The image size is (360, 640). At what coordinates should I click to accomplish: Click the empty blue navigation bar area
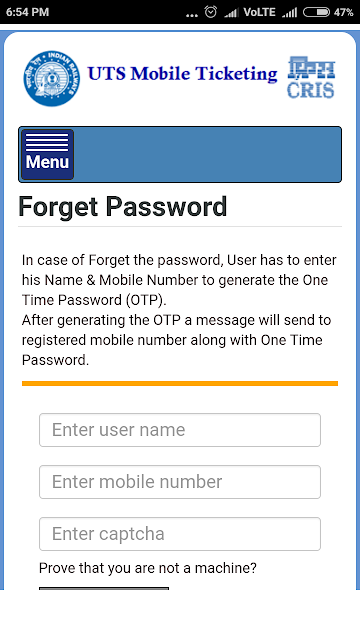click(207, 154)
